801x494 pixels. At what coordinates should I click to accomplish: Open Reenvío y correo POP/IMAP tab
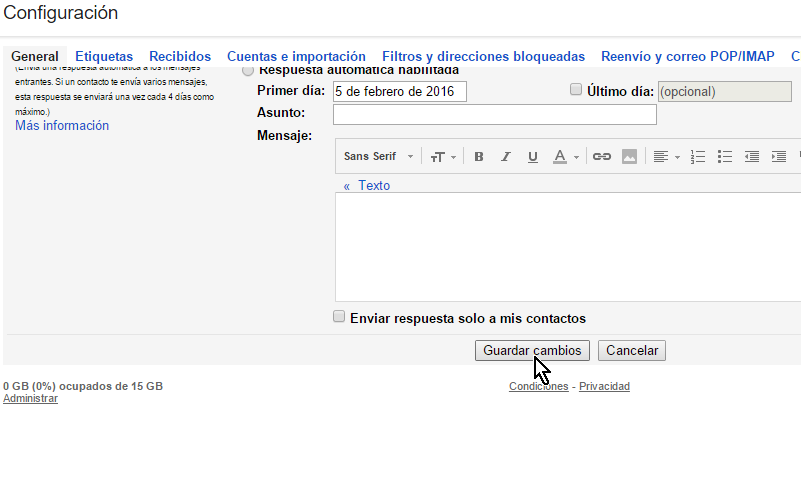pyautogui.click(x=688, y=56)
